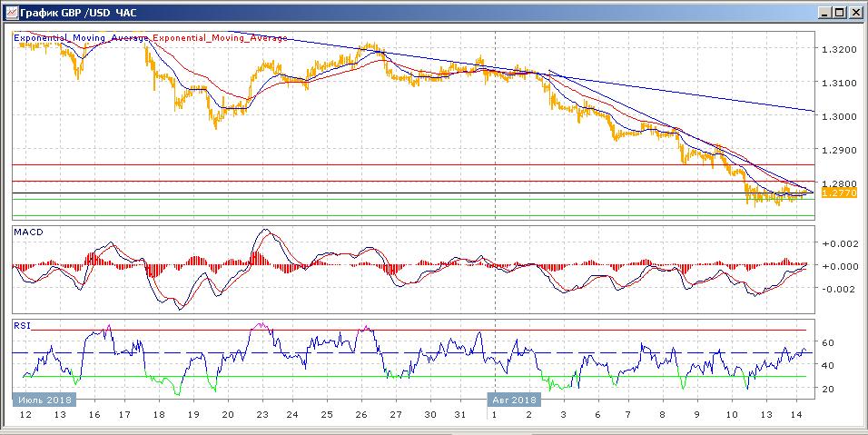Click the RSI 60 scale value
Screen dimensions: 868x435
coord(829,342)
